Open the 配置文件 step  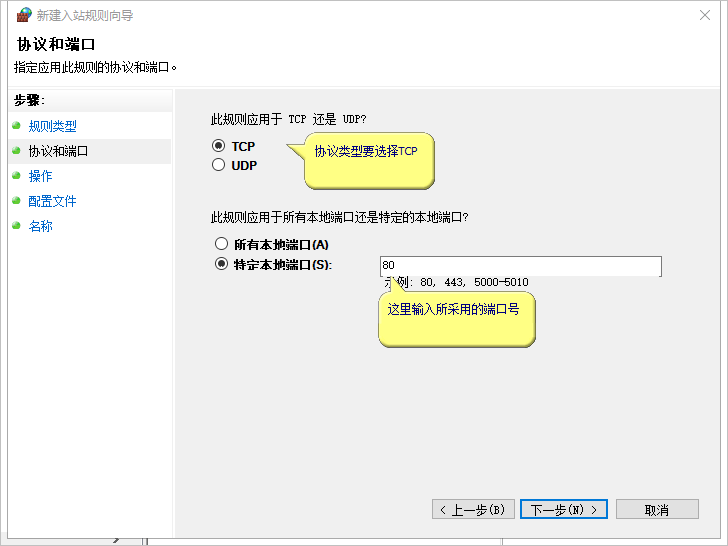click(x=52, y=201)
